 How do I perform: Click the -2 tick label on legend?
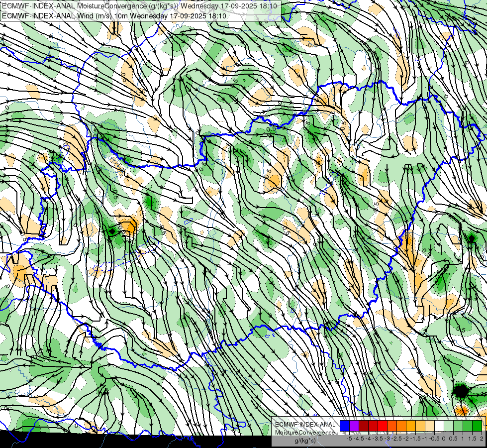(x=406, y=439)
